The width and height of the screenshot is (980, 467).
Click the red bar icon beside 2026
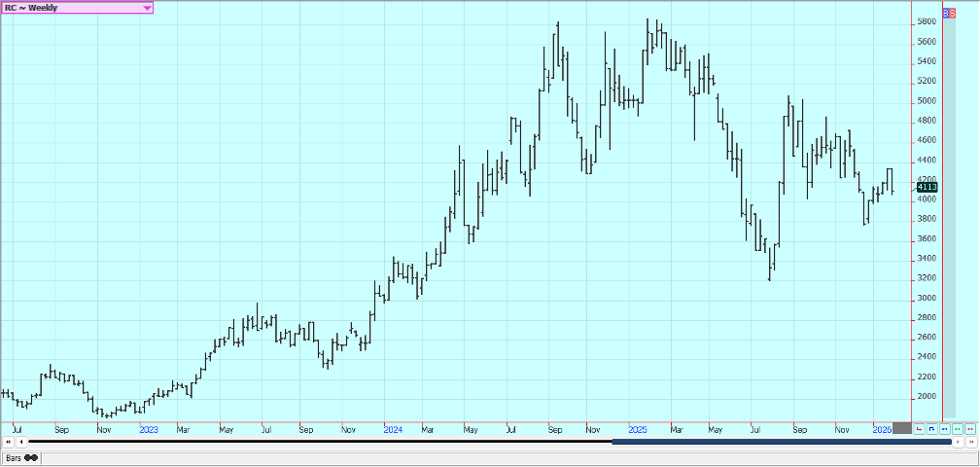(919, 429)
